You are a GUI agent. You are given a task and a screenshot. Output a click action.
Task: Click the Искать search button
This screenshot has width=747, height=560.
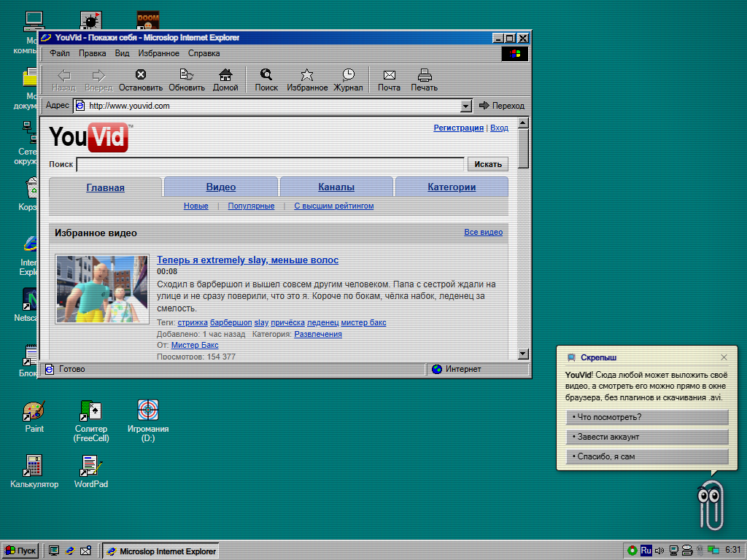488,164
